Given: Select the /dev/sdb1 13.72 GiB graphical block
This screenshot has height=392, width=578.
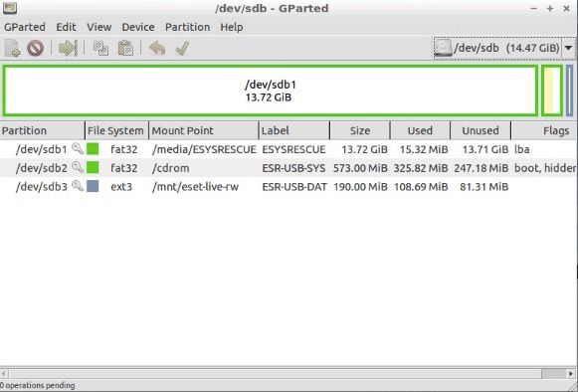Looking at the screenshot, I should point(270,91).
